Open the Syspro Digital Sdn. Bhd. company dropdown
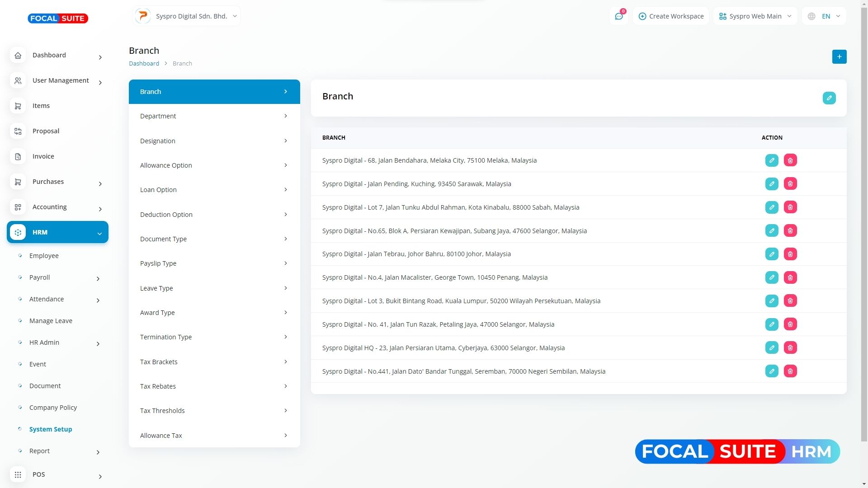The image size is (868, 488). pos(187,16)
